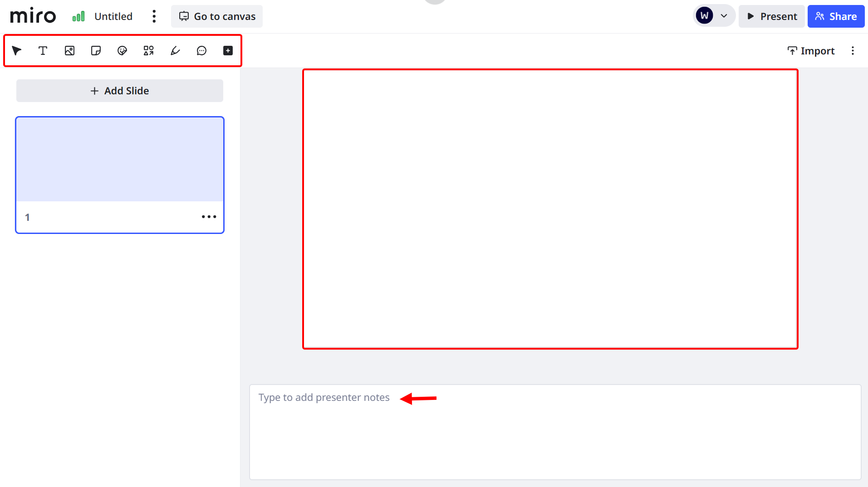Open the Import menu
The height and width of the screenshot is (487, 868).
810,50
